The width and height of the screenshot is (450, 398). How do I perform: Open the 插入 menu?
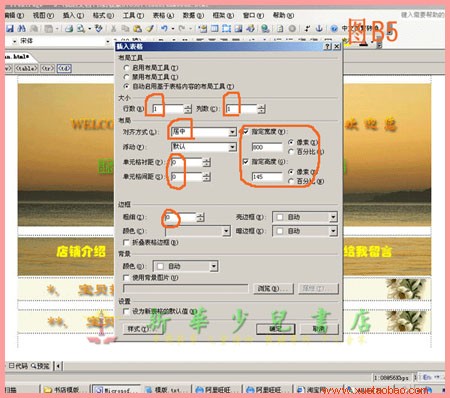click(x=73, y=15)
